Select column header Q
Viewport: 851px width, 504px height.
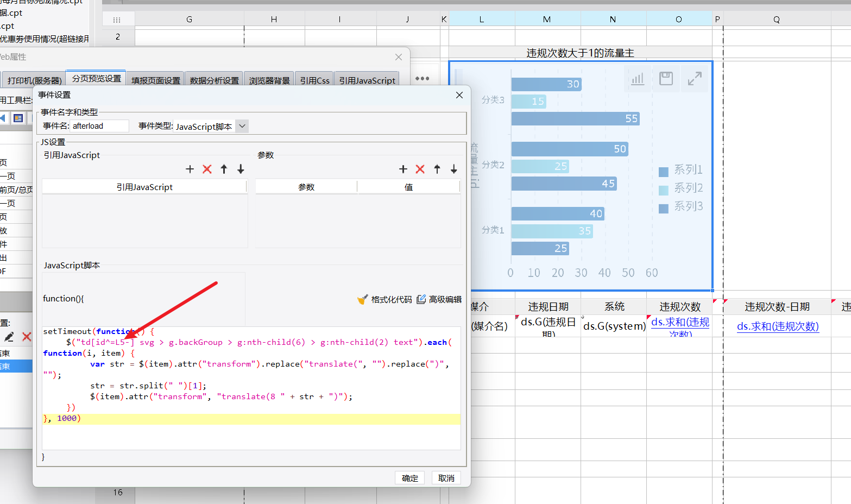(x=777, y=20)
